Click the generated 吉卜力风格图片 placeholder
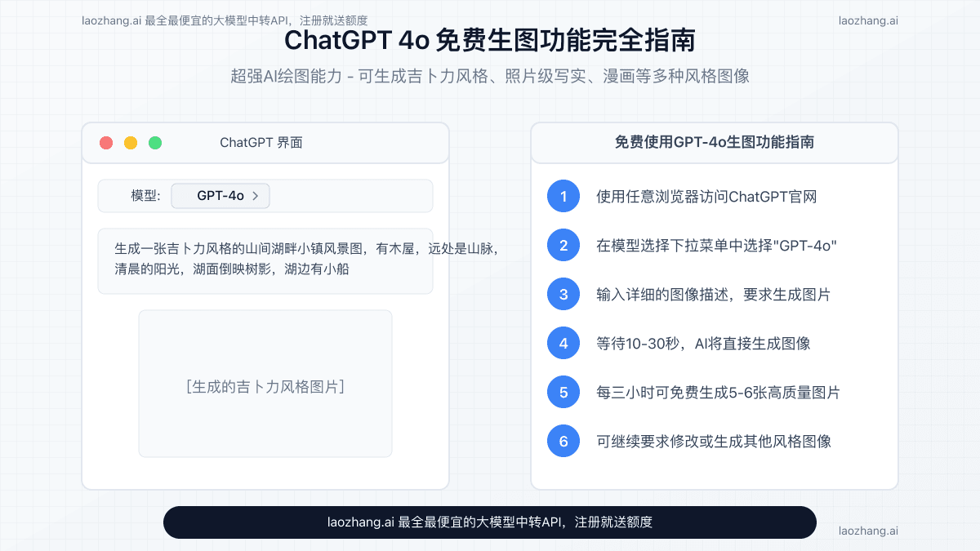 (x=265, y=384)
